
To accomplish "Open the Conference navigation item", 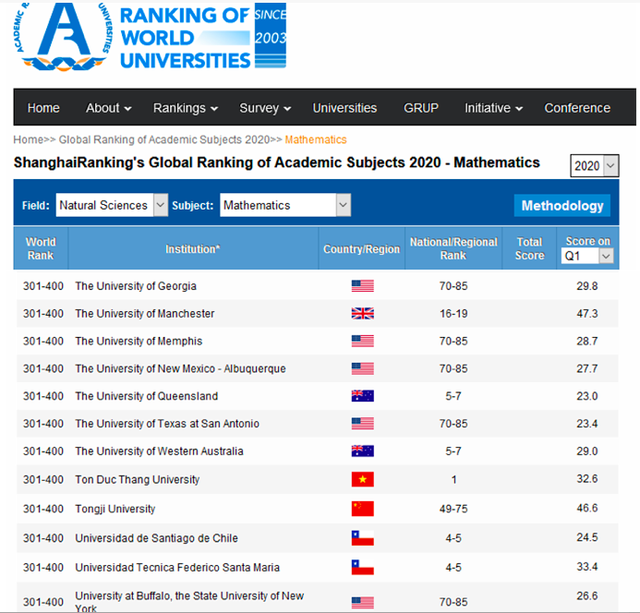I will [x=577, y=108].
